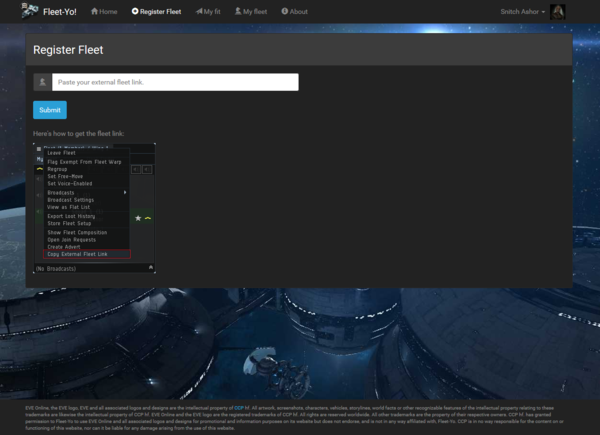Click the white star icon in fleet window

[138, 217]
